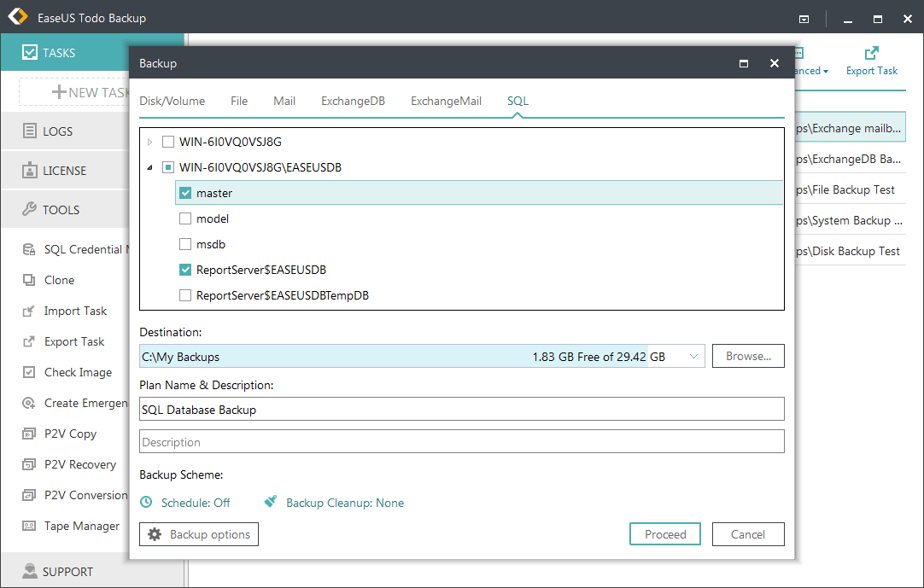Switch to the Disk/Volume backup tab
The width and height of the screenshot is (924, 588).
coord(173,101)
